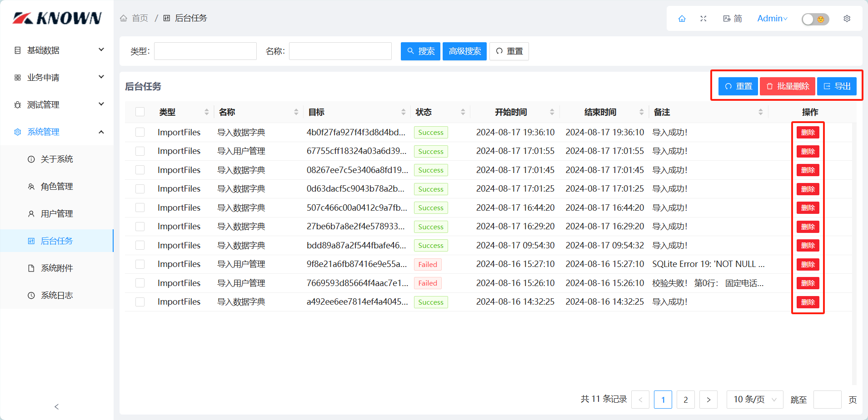The width and height of the screenshot is (868, 420).
Task: Expand the 基础数据 sidebar menu
Action: click(x=57, y=50)
